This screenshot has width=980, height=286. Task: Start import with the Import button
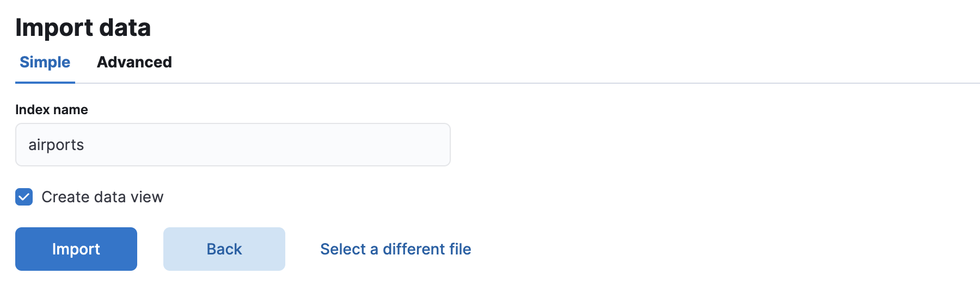coord(76,249)
